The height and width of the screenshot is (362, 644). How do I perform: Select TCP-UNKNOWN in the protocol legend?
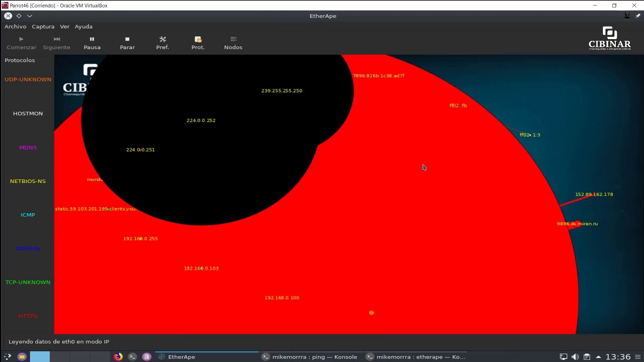28,282
